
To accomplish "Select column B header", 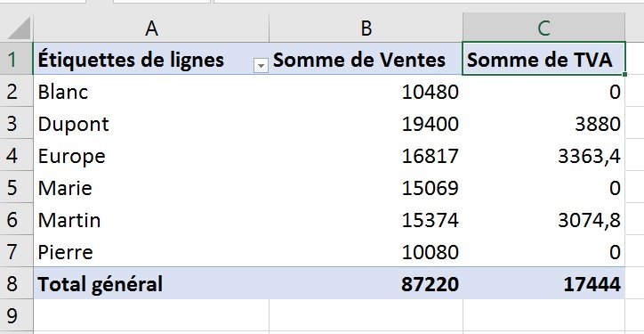I will coord(366,28).
